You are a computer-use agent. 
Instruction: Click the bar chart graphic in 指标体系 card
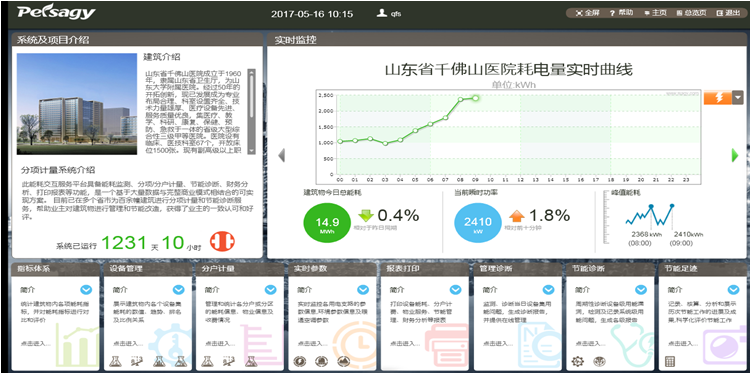click(x=78, y=346)
